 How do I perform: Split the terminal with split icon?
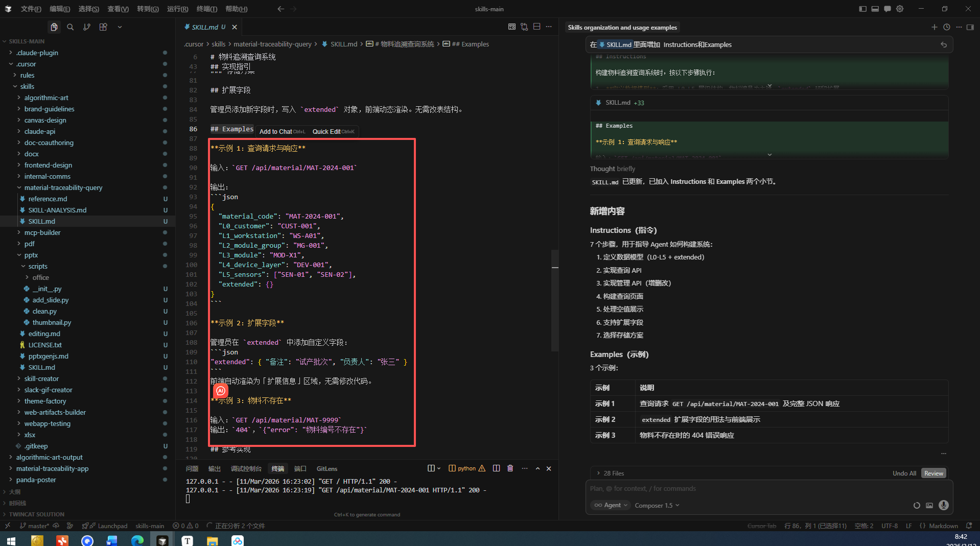496,468
